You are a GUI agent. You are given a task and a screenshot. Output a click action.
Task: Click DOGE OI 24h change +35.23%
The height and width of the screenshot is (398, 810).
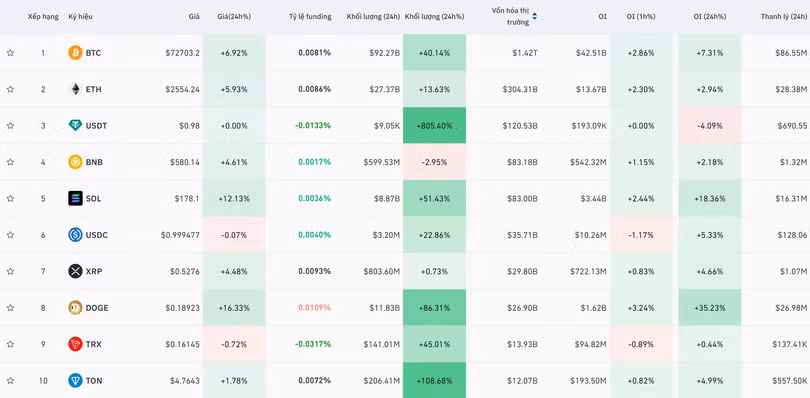click(709, 308)
